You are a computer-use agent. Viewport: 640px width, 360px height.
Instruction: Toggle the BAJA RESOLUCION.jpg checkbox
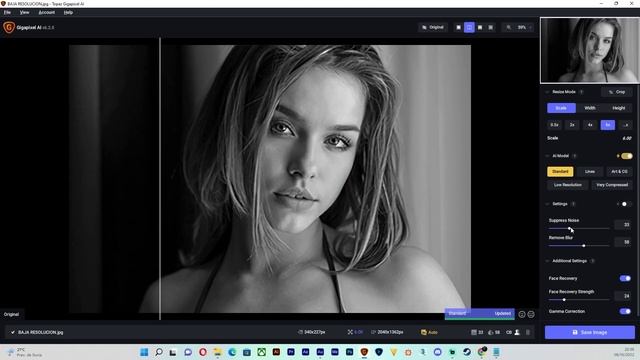click(x=13, y=332)
